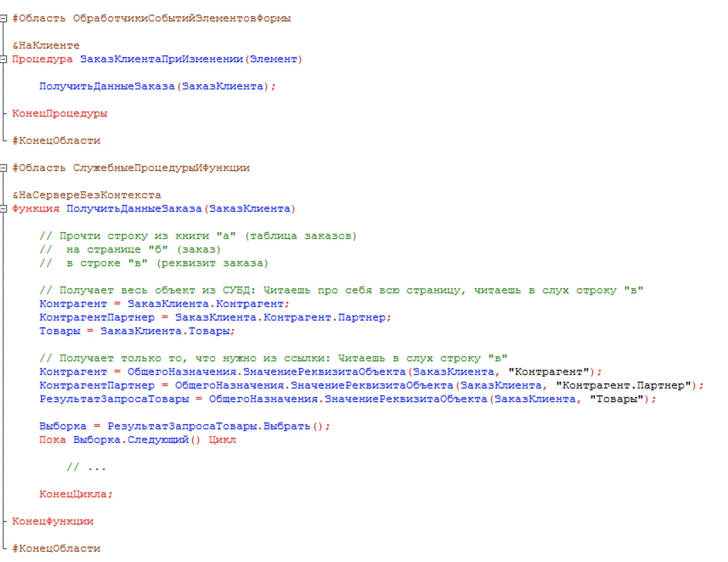
Task: Fold the ПолучитьДанныеЗаказа function body
Action: click(3, 209)
